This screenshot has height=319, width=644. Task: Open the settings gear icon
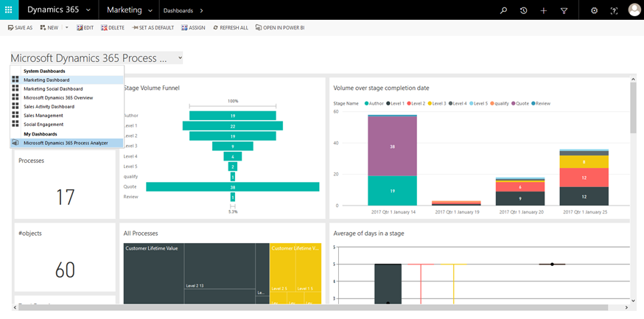(x=595, y=10)
